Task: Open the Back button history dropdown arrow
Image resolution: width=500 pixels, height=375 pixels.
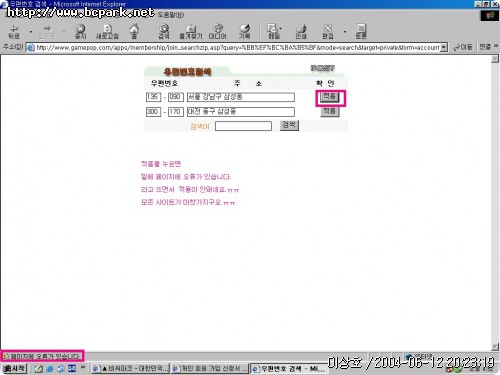Action: (31, 32)
